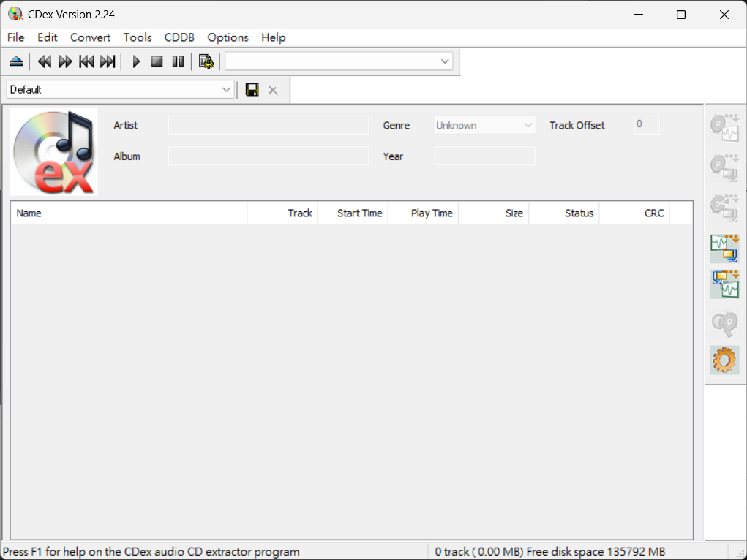
Task: Click the Stop playback button
Action: (x=157, y=61)
